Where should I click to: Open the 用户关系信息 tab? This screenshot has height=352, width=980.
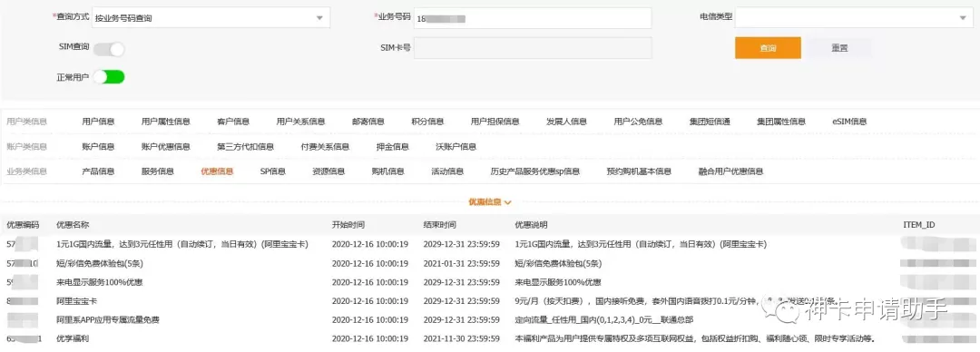pyautogui.click(x=300, y=122)
